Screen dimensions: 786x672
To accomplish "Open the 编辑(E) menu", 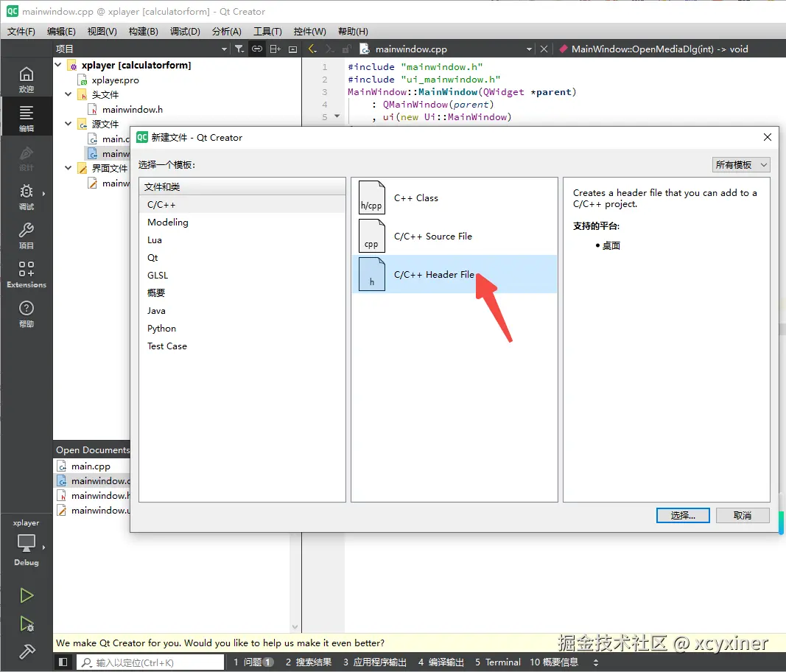I will pyautogui.click(x=61, y=31).
